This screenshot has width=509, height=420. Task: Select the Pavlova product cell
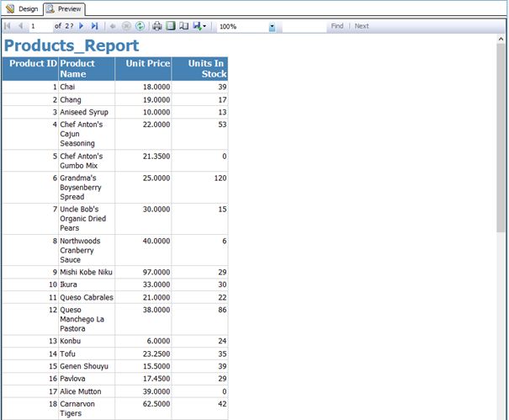87,379
